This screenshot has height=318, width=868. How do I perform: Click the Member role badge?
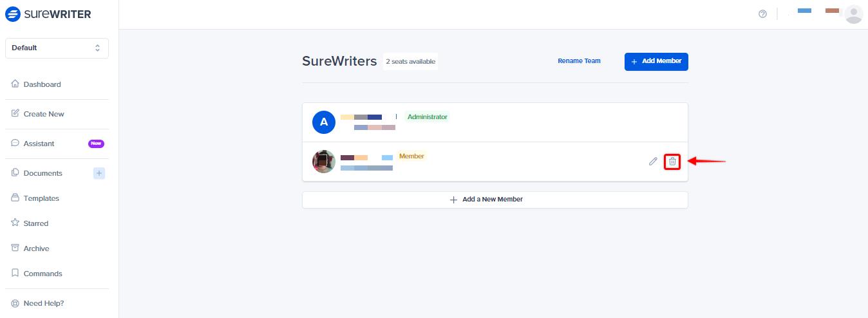[x=411, y=156]
